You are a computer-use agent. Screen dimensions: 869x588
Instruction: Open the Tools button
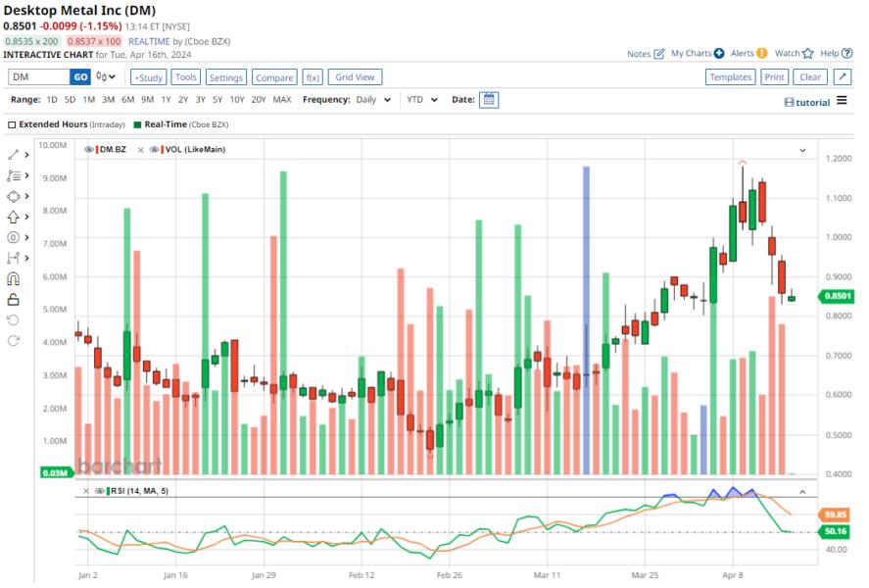(x=186, y=77)
